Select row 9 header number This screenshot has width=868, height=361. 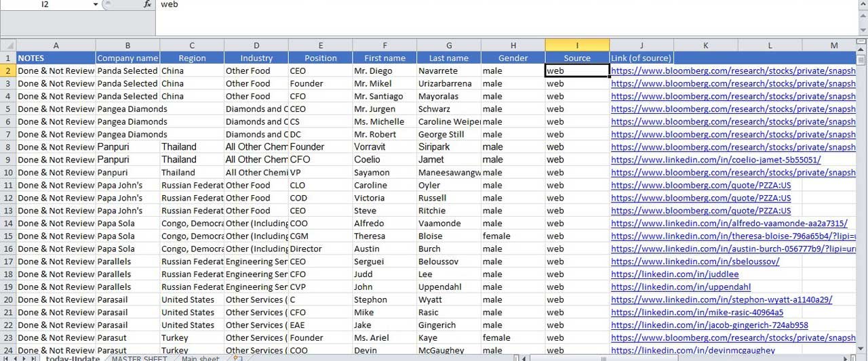(x=8, y=160)
